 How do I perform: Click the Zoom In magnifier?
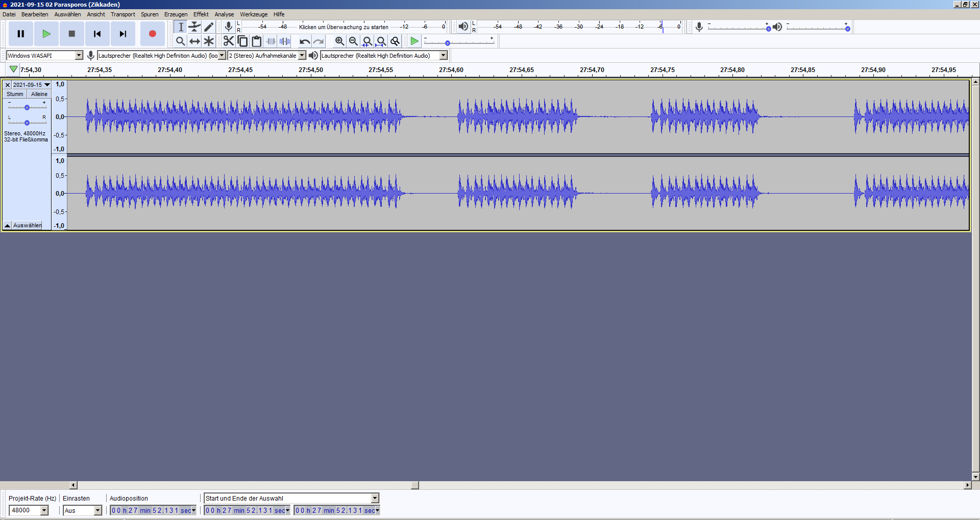coord(339,41)
